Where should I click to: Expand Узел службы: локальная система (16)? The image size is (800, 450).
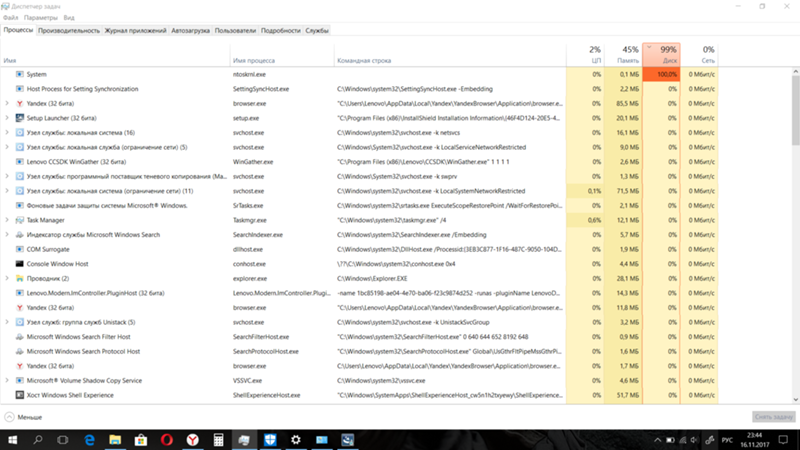(x=7, y=133)
